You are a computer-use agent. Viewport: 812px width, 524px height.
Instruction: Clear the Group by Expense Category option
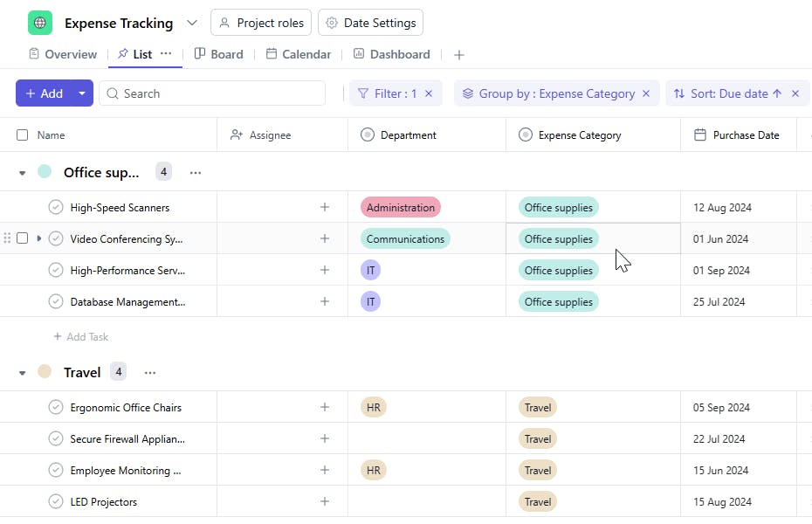coord(646,93)
